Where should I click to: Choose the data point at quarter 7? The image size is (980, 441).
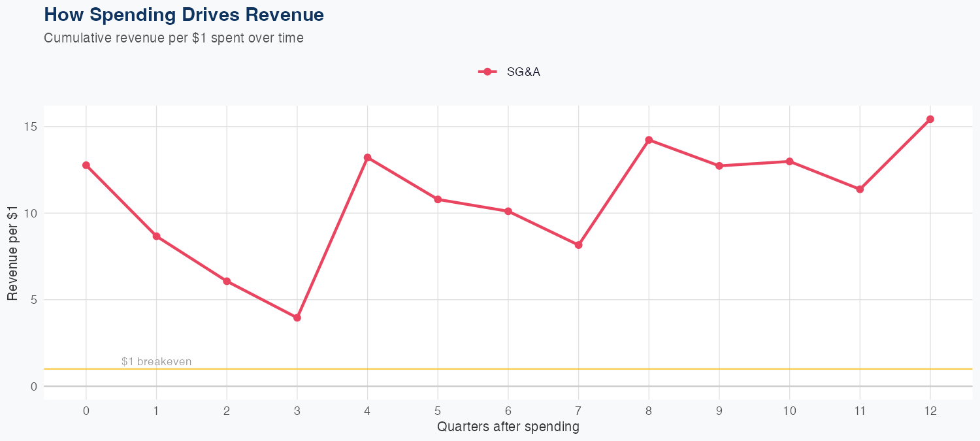578,245
